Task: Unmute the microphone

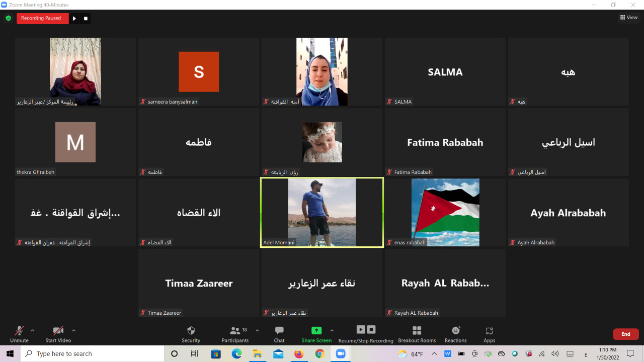Action: 19,334
